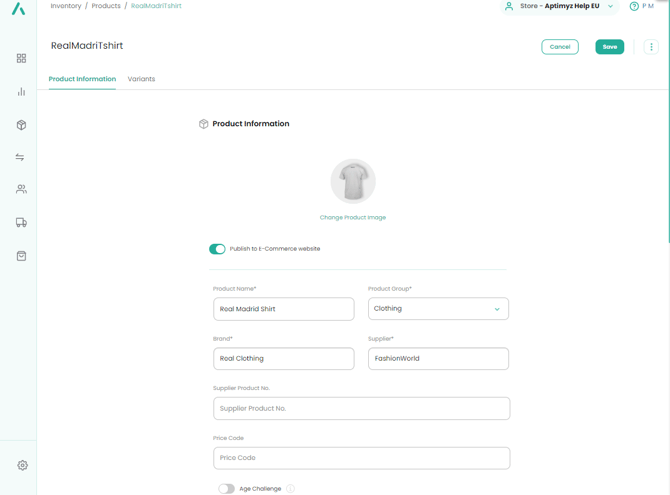Open the Store Aptimyz Help EU selector
The width and height of the screenshot is (670, 495).
click(x=559, y=6)
